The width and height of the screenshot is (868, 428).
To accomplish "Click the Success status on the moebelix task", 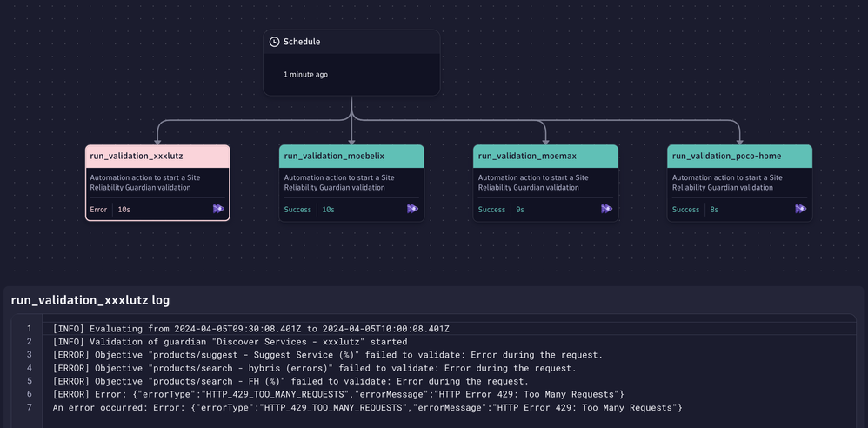I will click(x=297, y=210).
